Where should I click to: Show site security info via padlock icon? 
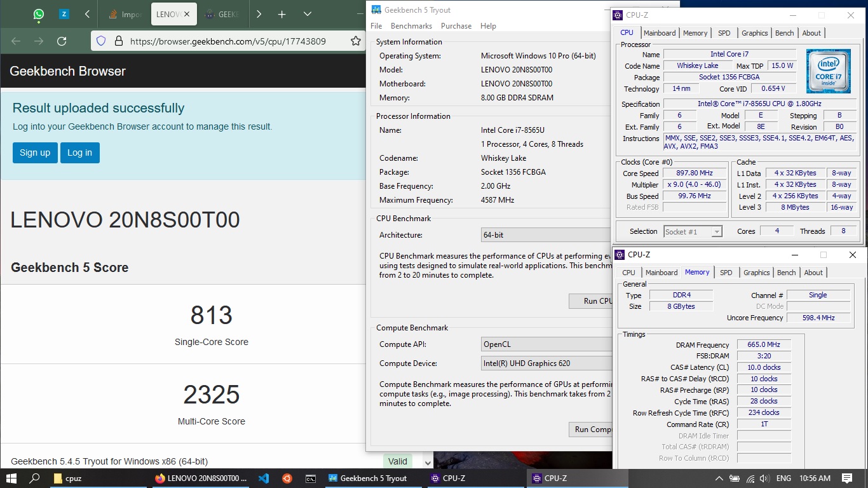pyautogui.click(x=118, y=41)
